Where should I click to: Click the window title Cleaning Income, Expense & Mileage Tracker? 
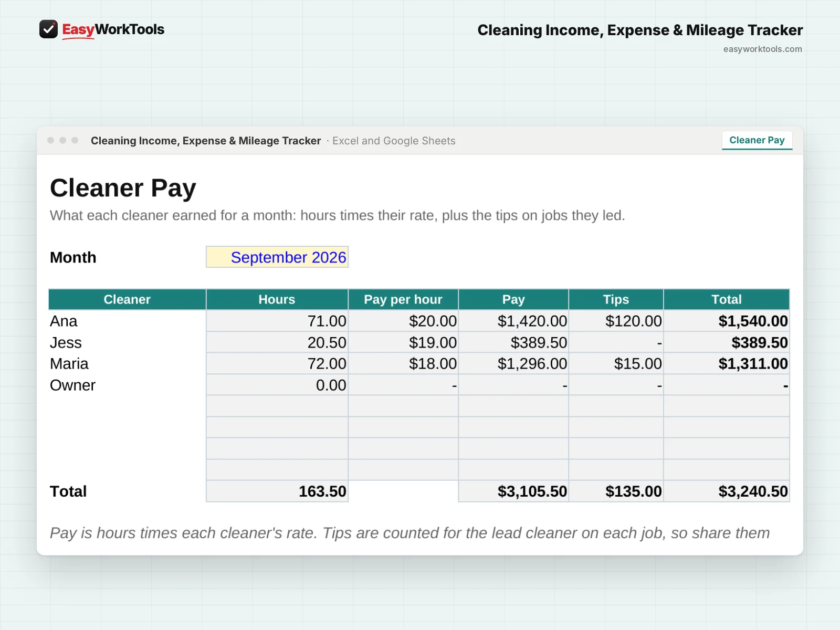coord(206,141)
